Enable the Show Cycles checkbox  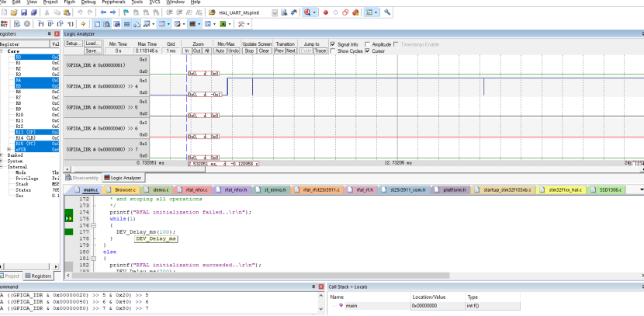[x=333, y=51]
